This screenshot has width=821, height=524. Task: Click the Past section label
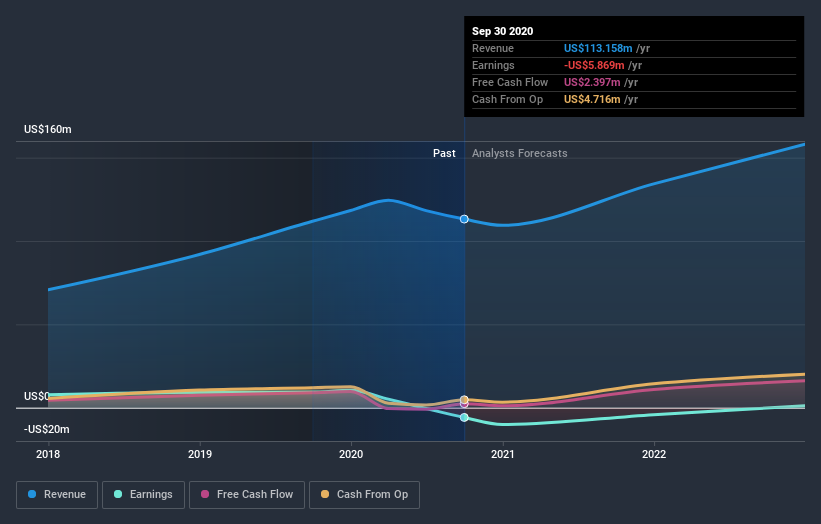point(444,153)
